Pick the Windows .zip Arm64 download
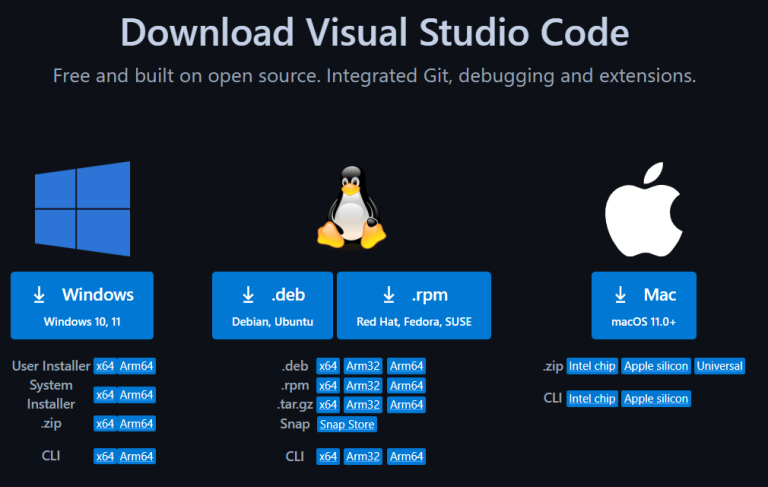The height and width of the screenshot is (487, 768). [137, 424]
